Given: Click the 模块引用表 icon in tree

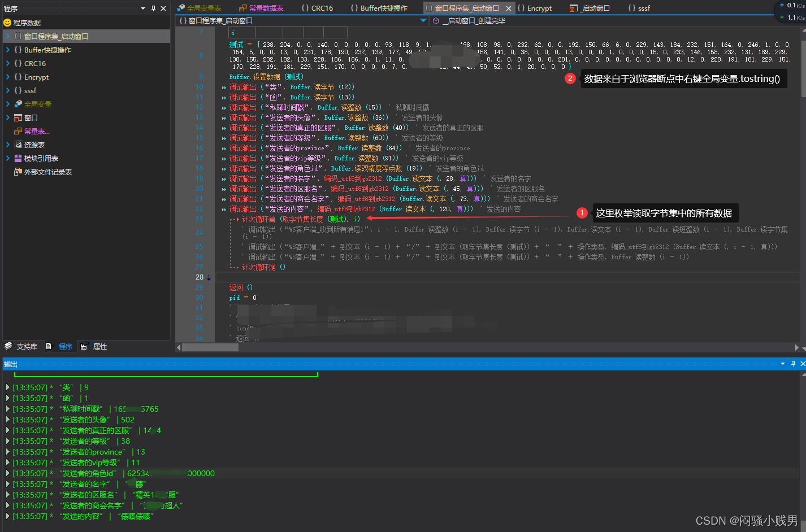Looking at the screenshot, I should point(18,158).
